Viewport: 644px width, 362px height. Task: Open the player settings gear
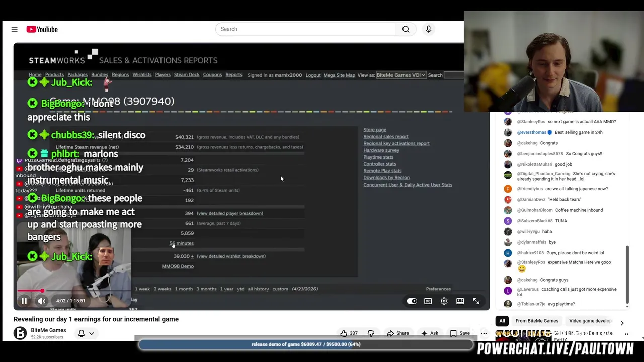point(444,301)
